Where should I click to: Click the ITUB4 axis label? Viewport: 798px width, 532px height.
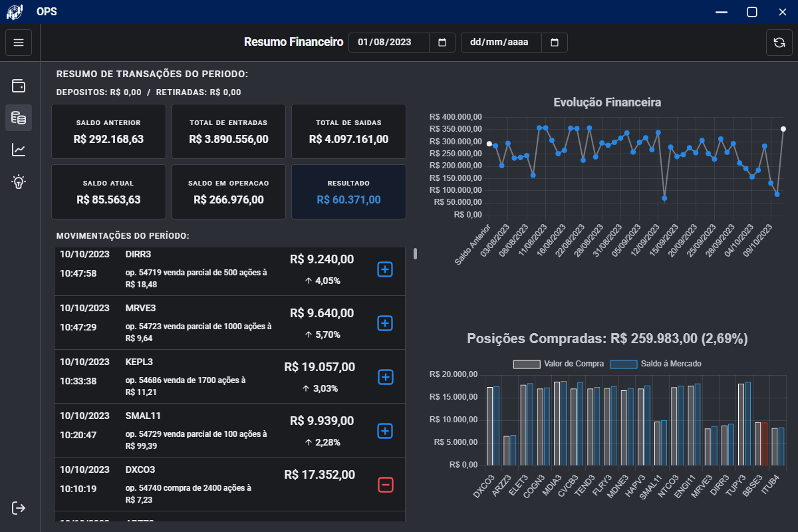click(x=770, y=484)
